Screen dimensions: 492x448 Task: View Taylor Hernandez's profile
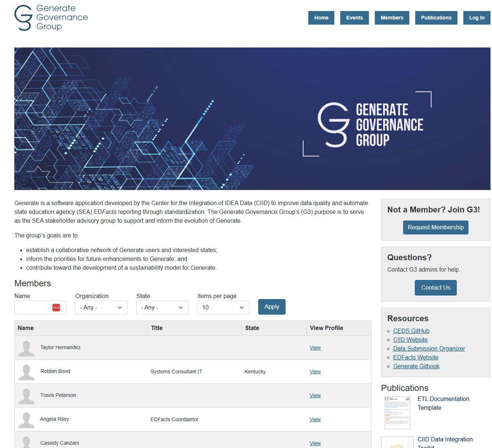click(315, 348)
